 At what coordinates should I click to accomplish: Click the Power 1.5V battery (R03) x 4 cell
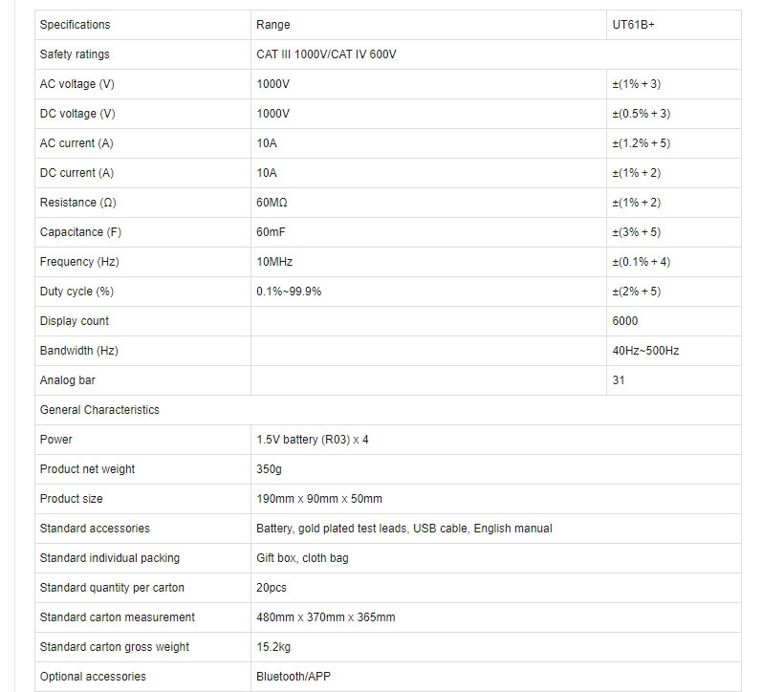496,440
